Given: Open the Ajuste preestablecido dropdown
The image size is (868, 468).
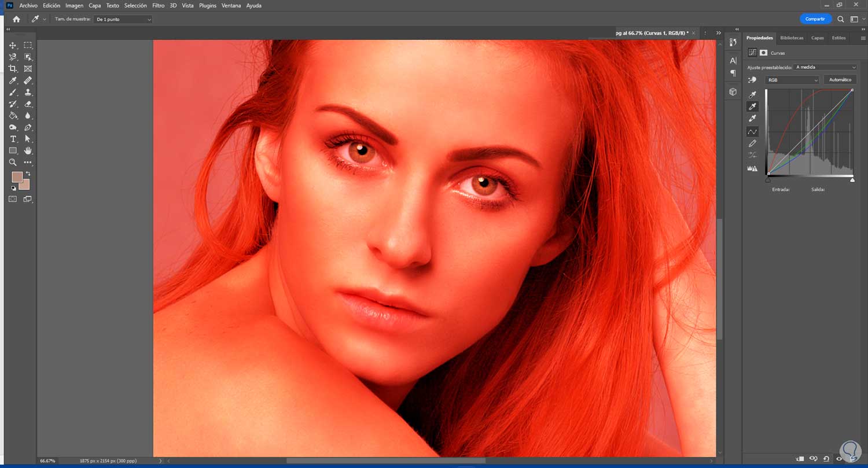Looking at the screenshot, I should (826, 67).
